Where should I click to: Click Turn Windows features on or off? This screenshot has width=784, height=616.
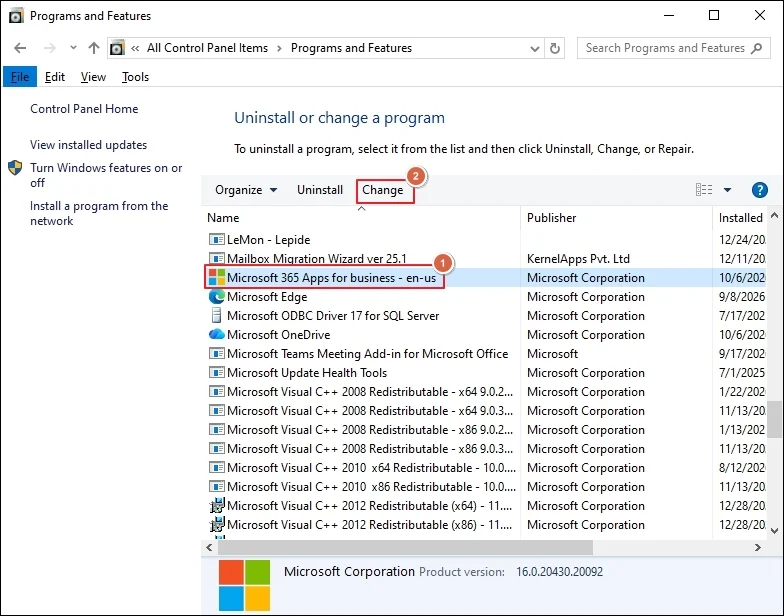pos(106,175)
